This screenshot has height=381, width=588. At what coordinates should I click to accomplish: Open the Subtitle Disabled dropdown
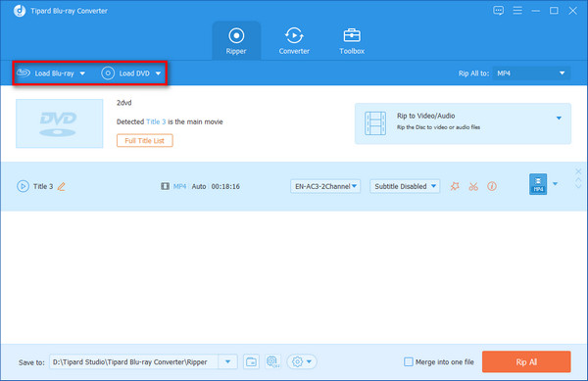click(405, 186)
